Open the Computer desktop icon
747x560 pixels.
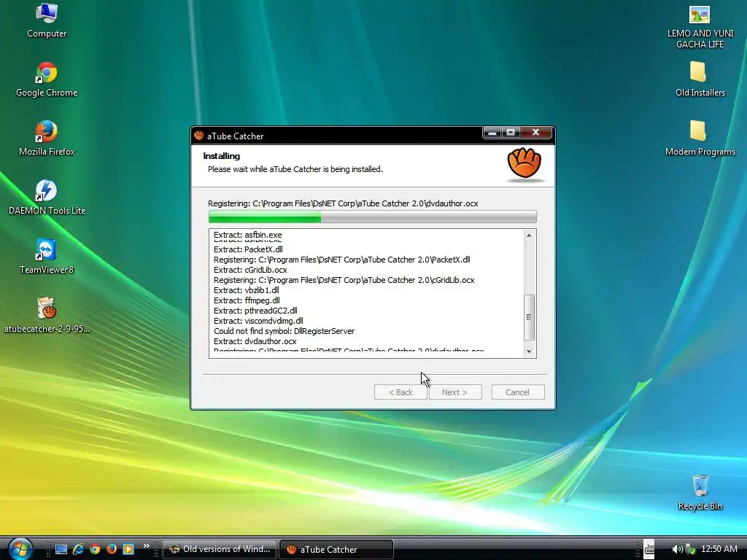pos(47,21)
